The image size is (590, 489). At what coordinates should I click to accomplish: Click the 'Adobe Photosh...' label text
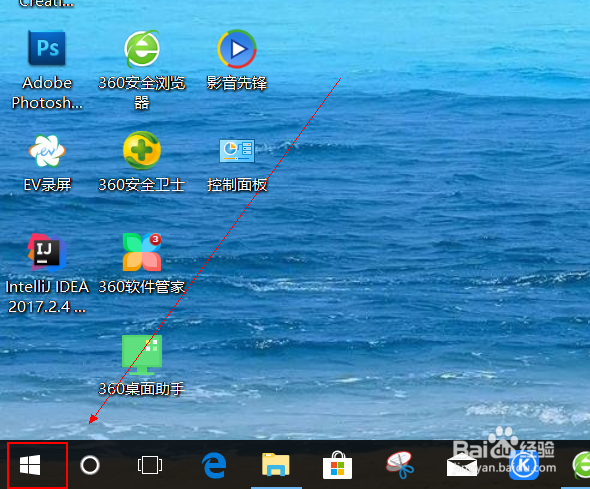(47, 93)
